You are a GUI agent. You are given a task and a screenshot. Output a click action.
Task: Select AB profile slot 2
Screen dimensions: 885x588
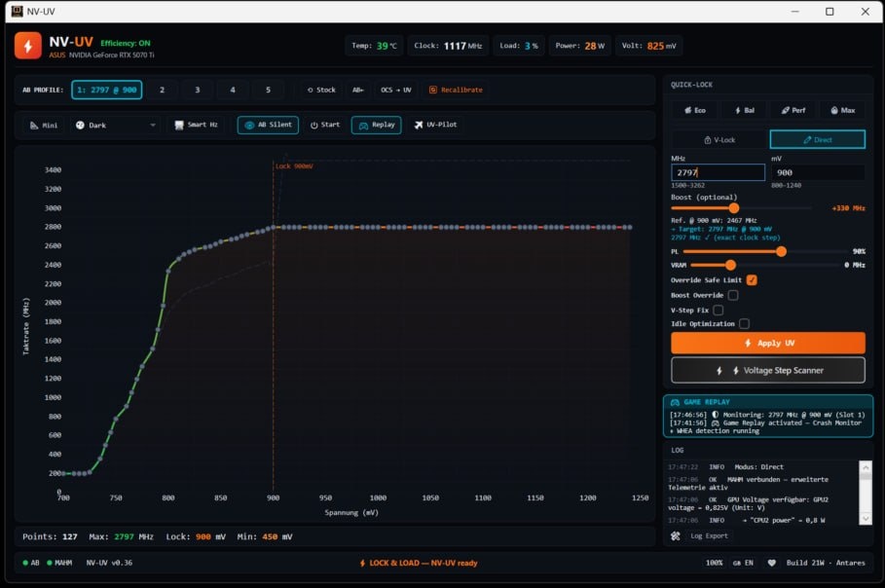point(162,90)
